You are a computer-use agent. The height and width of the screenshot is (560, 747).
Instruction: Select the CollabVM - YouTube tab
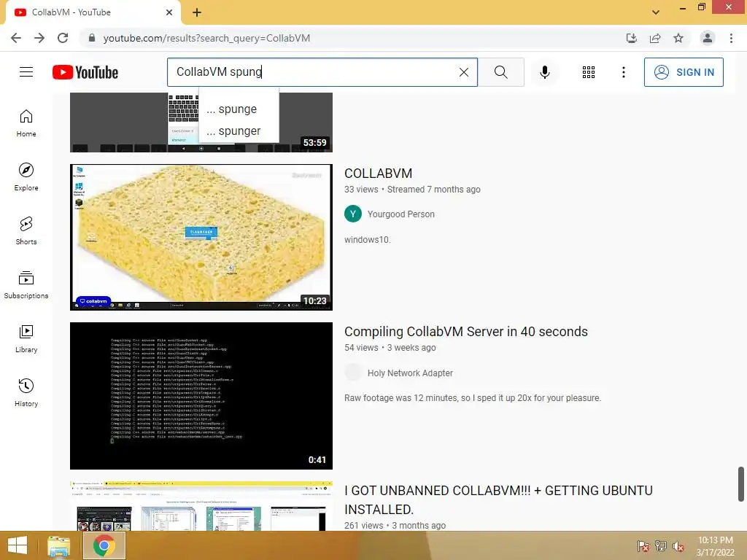(x=93, y=12)
